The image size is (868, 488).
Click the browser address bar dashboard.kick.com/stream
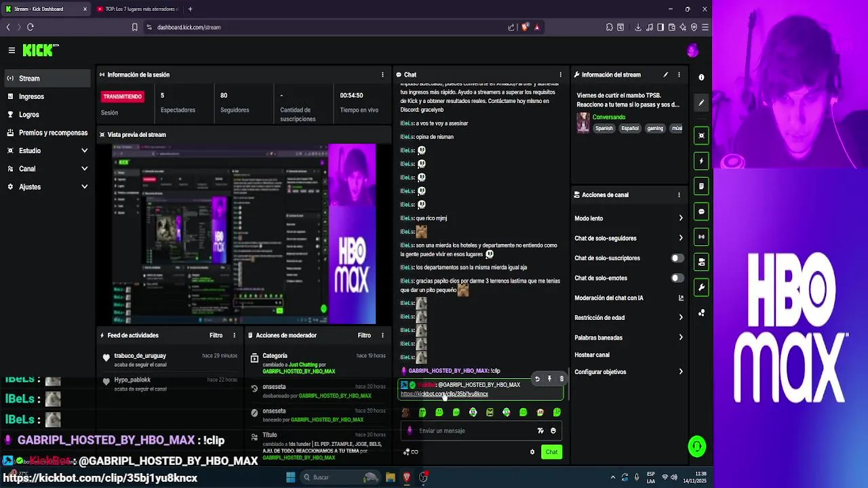[189, 27]
